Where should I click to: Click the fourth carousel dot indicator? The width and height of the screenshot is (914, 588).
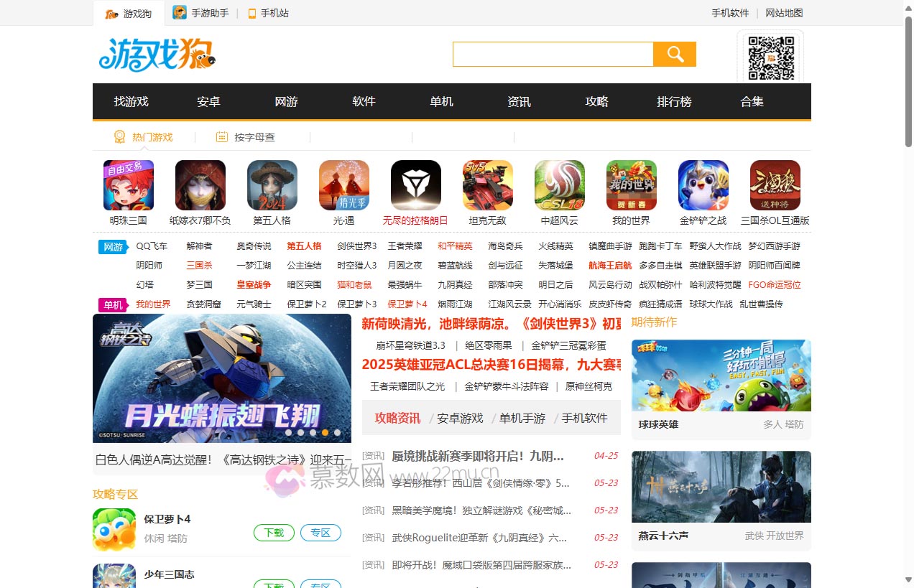point(325,432)
